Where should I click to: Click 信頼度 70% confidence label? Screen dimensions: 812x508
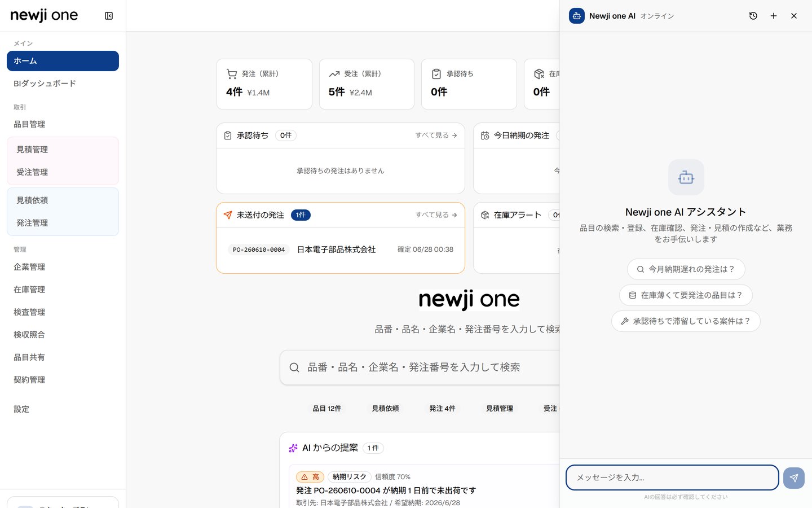click(x=393, y=477)
